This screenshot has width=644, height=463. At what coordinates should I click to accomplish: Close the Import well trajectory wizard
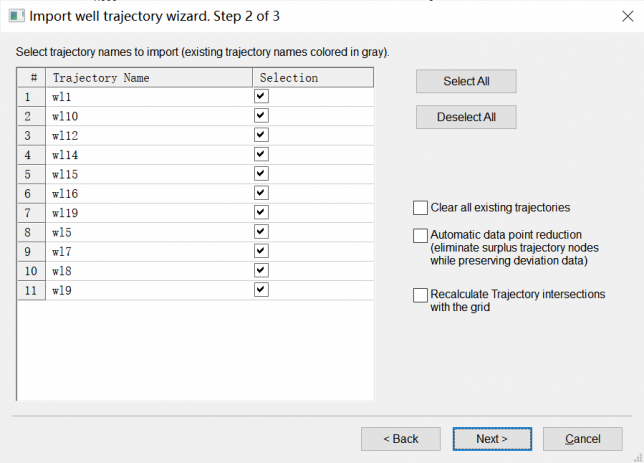click(627, 15)
